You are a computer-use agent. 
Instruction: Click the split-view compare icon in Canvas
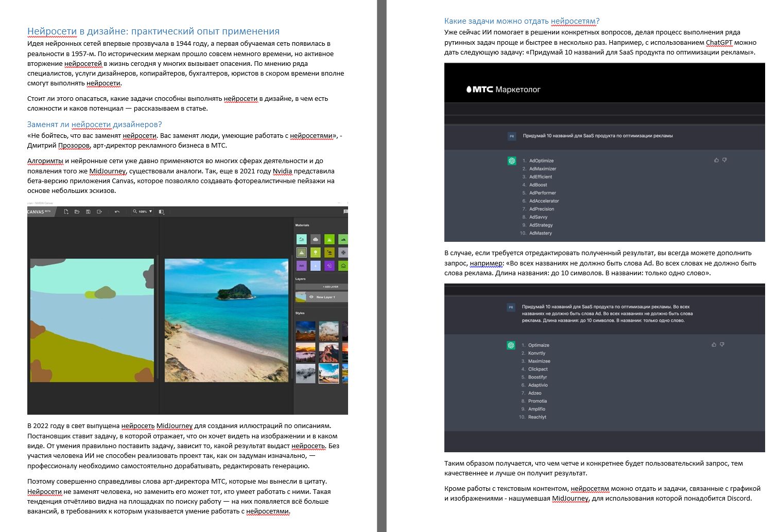click(x=161, y=211)
